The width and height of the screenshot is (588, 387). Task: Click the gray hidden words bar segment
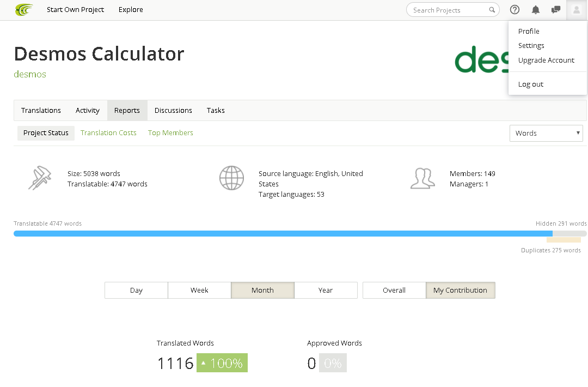569,233
